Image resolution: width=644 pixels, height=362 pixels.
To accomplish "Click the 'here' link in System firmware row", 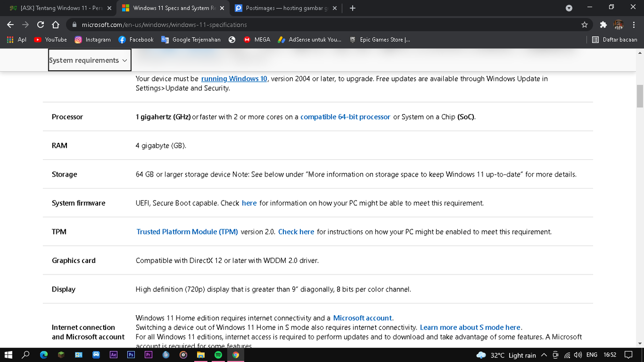I will [249, 203].
